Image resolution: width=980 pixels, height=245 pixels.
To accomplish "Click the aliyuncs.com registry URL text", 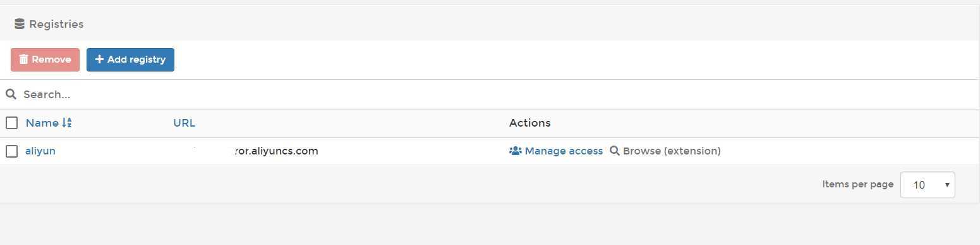I will [276, 151].
